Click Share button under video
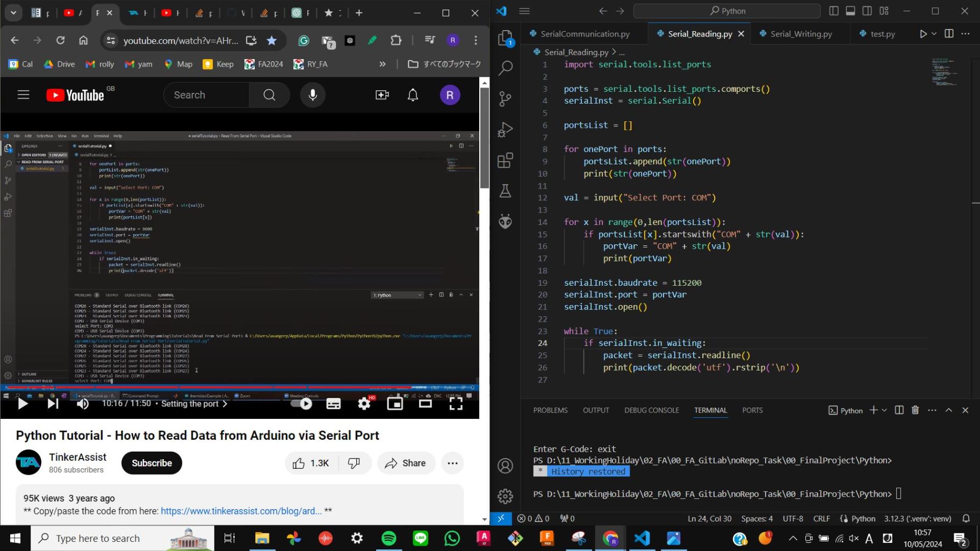Screen dimensions: 980x551 [x=406, y=463]
